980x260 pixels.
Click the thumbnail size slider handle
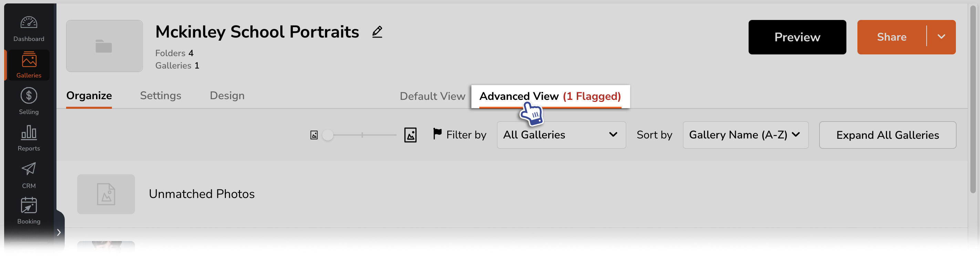tap(327, 135)
